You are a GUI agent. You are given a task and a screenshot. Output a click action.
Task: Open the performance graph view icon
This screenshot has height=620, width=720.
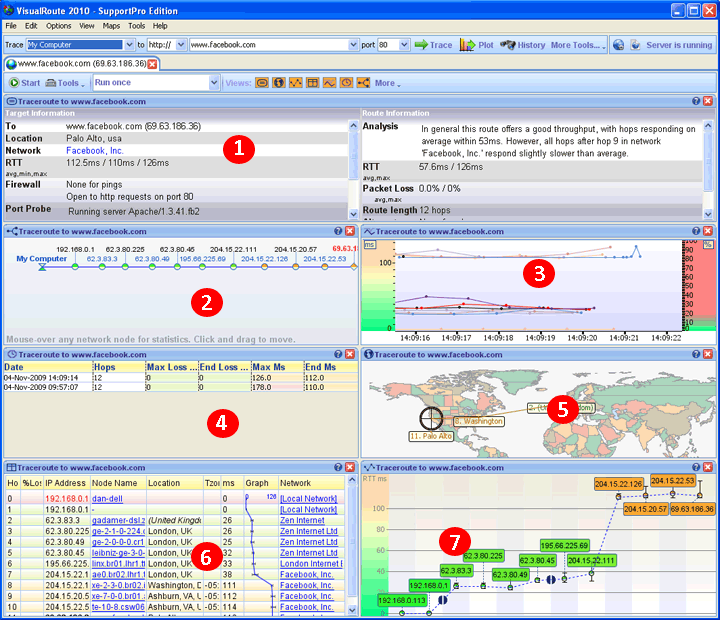coord(330,83)
